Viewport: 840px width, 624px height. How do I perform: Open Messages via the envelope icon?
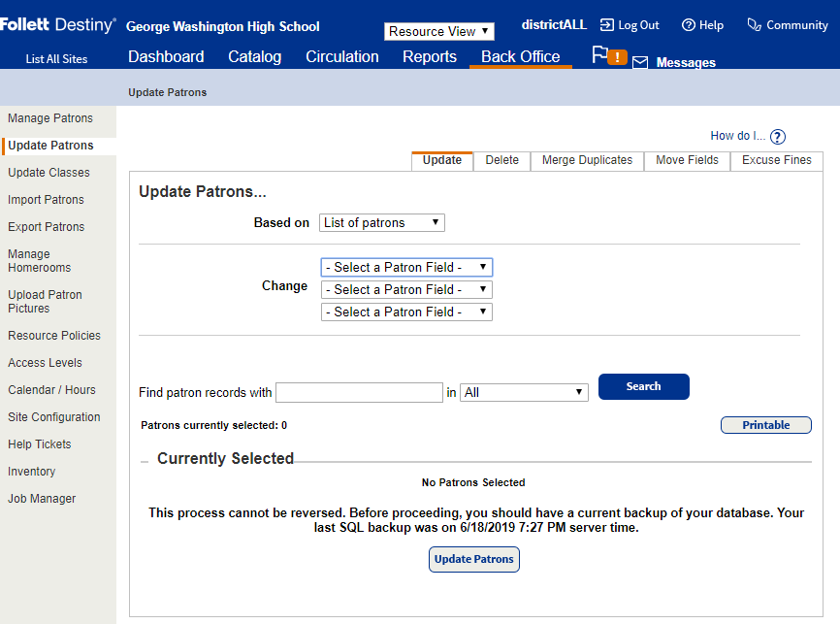tap(641, 62)
